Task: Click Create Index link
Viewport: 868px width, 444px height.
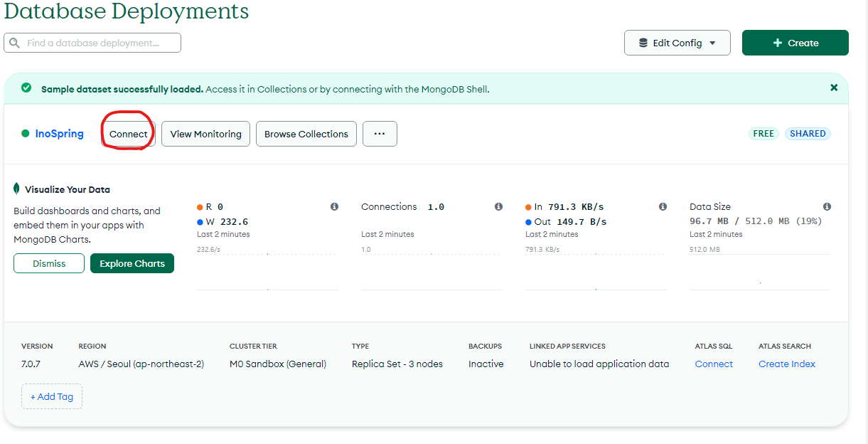Action: coord(787,364)
